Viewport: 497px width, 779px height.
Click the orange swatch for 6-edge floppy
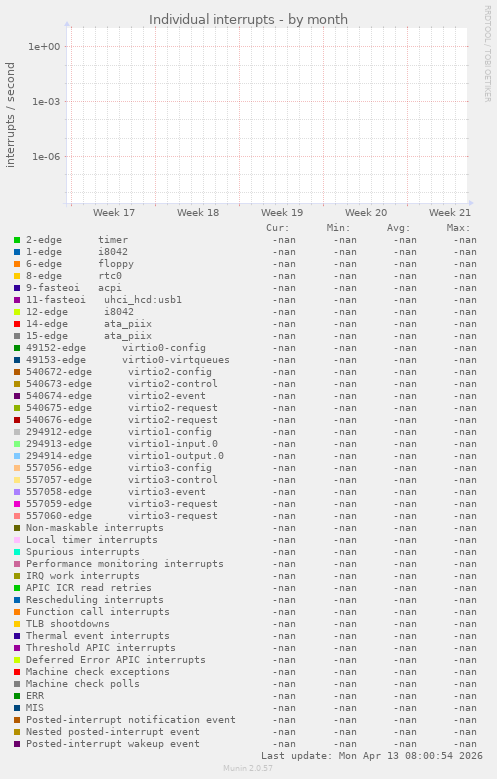tap(17, 264)
